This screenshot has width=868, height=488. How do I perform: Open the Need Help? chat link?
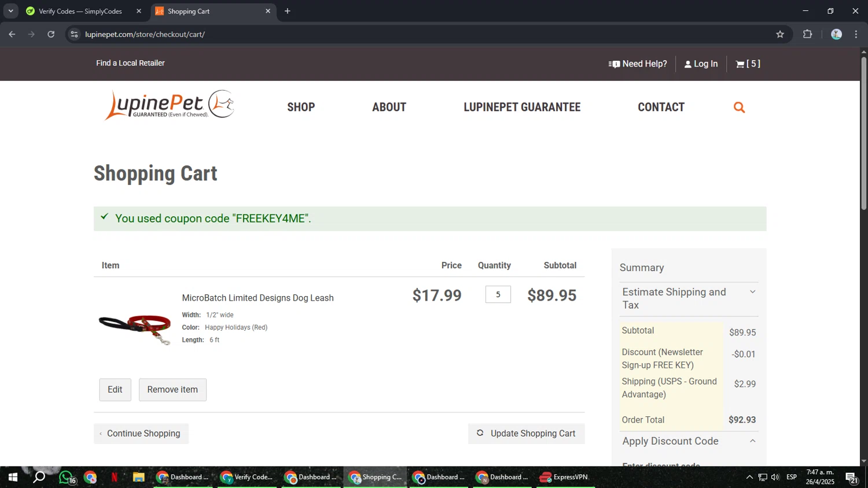638,64
